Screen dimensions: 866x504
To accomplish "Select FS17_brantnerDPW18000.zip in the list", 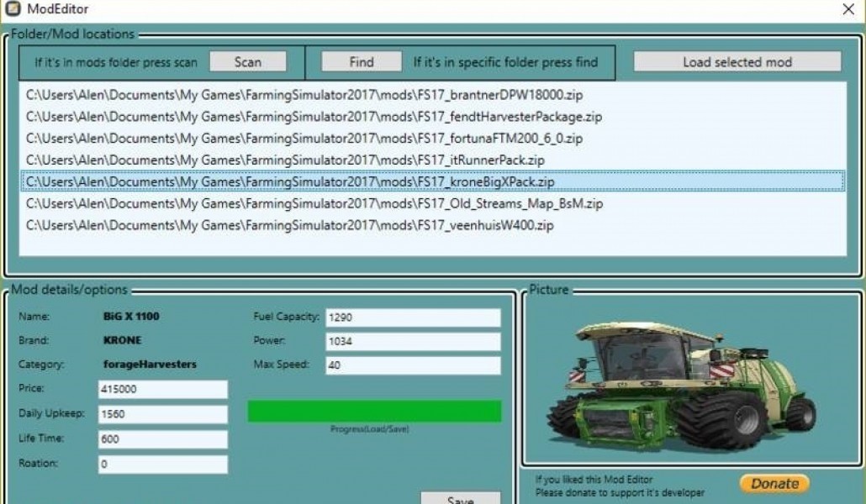I will 304,95.
